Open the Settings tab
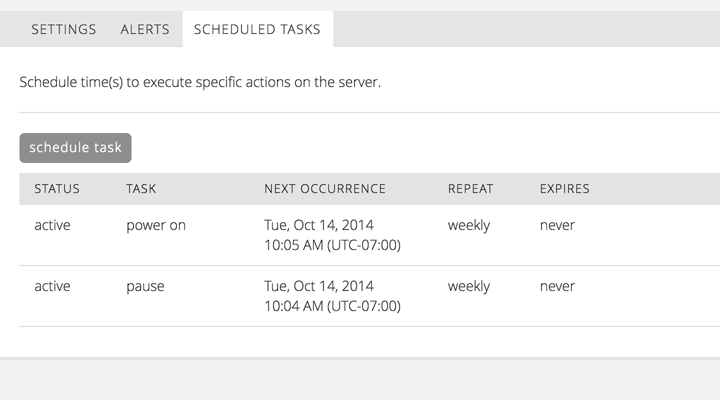This screenshot has width=720, height=400. pos(63,29)
